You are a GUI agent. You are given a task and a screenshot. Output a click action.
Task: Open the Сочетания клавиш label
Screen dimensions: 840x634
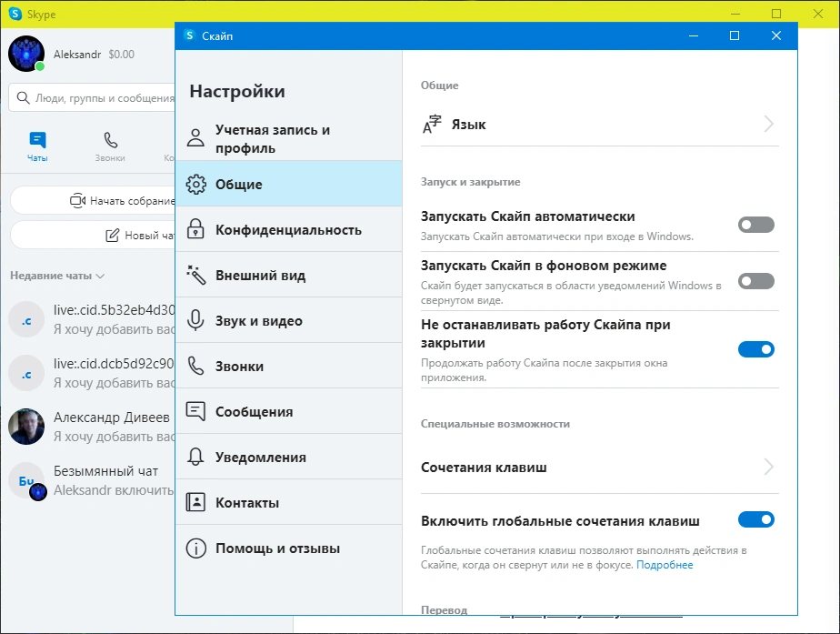pos(484,468)
